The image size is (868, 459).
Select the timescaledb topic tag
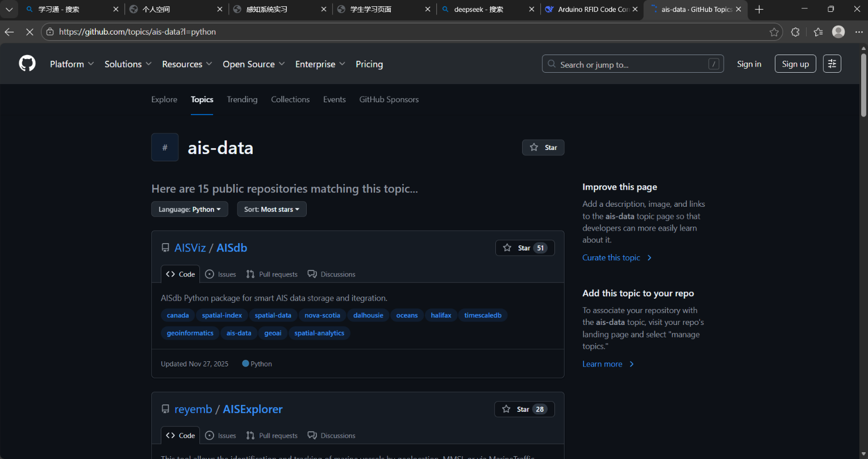(483, 315)
